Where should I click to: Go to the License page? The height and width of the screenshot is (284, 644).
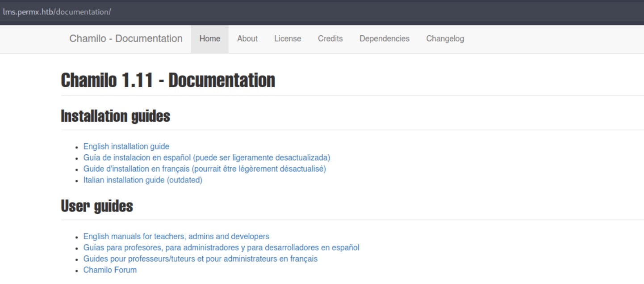288,39
